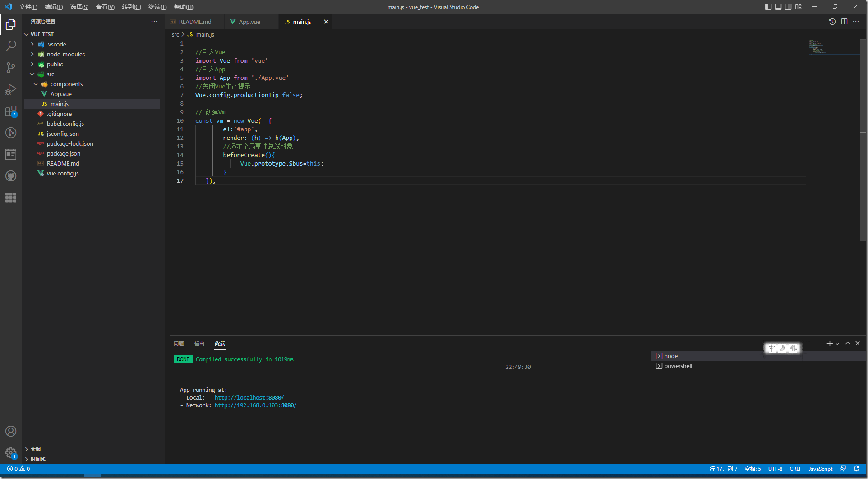The width and height of the screenshot is (868, 479).
Task: Open the 查看(V) menu
Action: pos(105,7)
